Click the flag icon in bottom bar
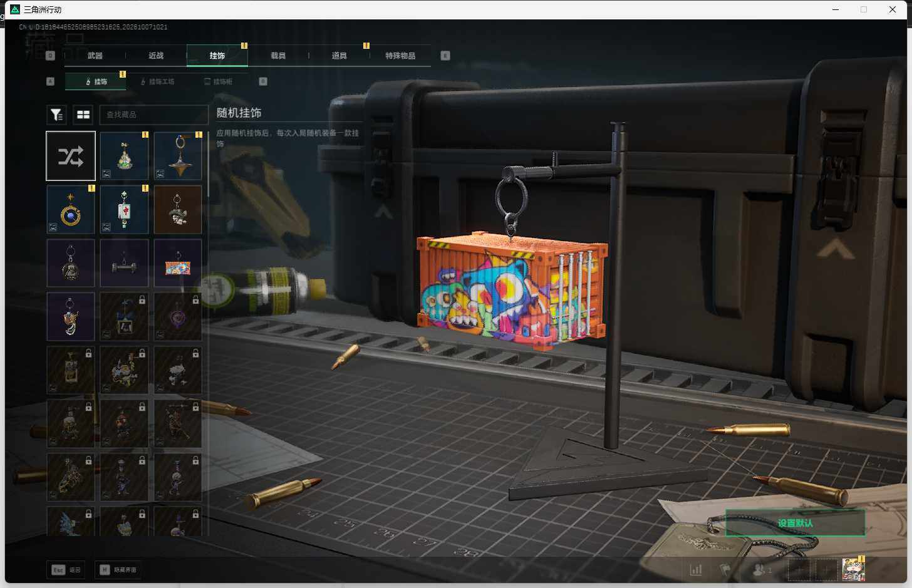Image resolution: width=912 pixels, height=588 pixels. coord(725,569)
